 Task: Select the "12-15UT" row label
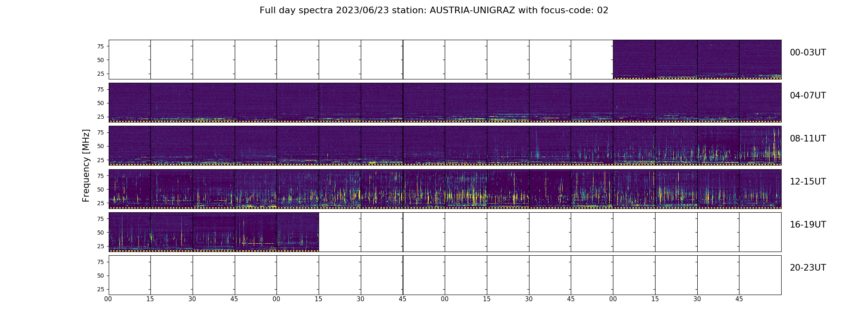click(x=808, y=182)
